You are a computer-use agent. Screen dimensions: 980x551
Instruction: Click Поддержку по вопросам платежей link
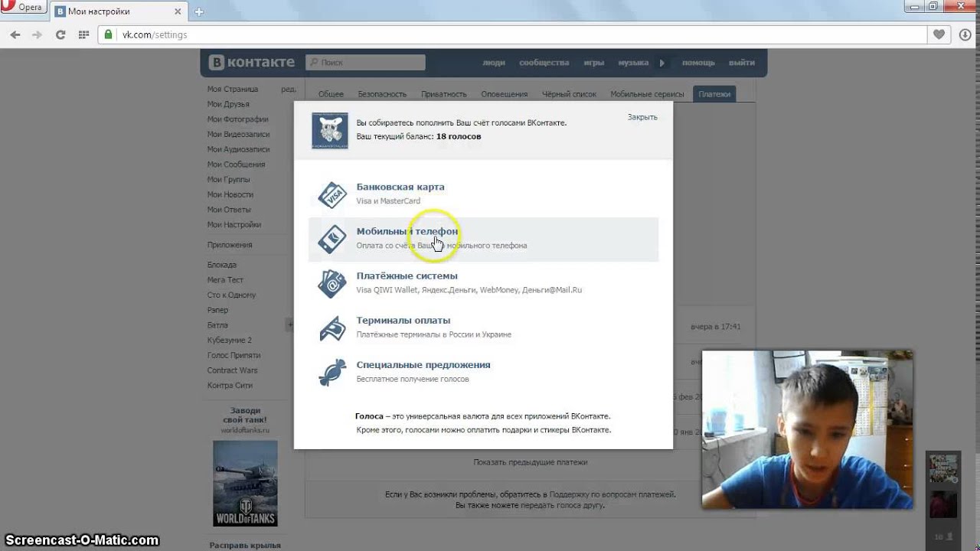(612, 494)
